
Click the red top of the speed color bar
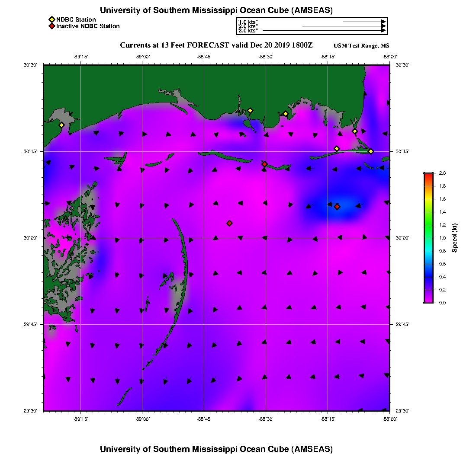click(x=428, y=175)
